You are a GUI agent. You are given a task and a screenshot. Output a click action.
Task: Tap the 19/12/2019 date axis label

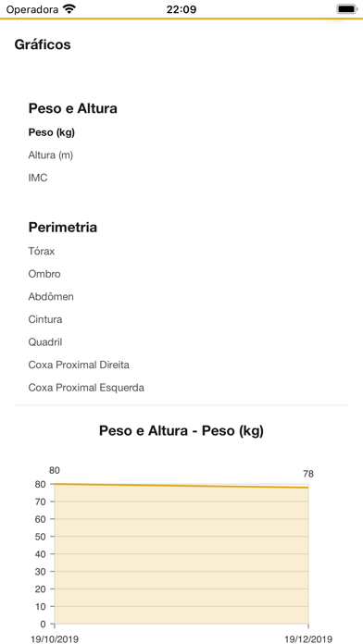pyautogui.click(x=308, y=638)
